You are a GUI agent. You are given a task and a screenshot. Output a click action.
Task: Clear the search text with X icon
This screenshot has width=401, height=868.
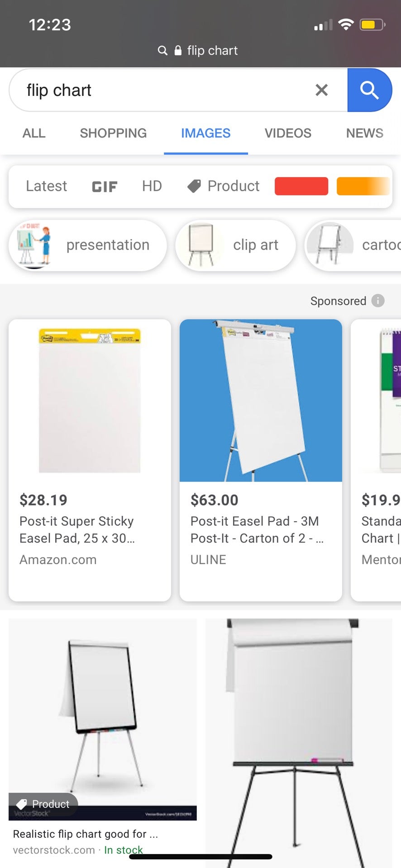coord(321,90)
